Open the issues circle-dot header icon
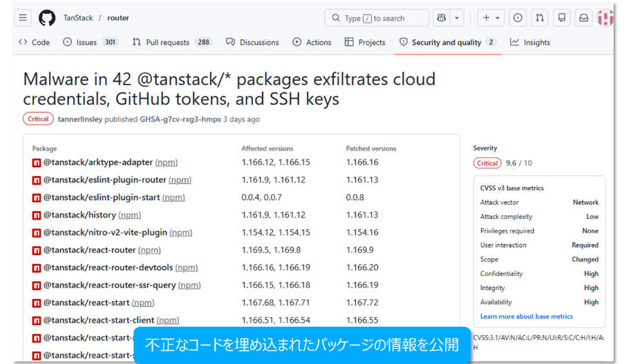Viewport: 631px width, 364px height. (x=518, y=18)
